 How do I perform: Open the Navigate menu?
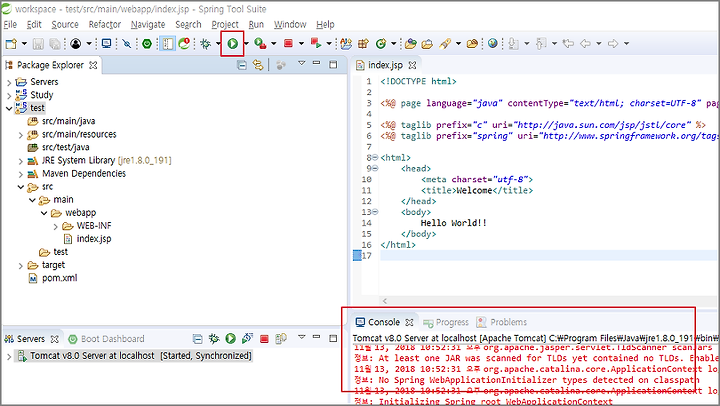148,24
